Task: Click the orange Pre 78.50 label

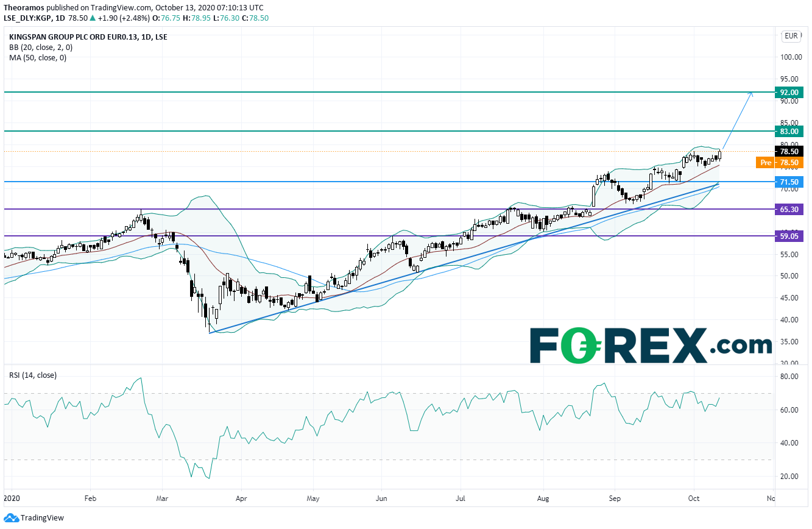Action: 779,163
